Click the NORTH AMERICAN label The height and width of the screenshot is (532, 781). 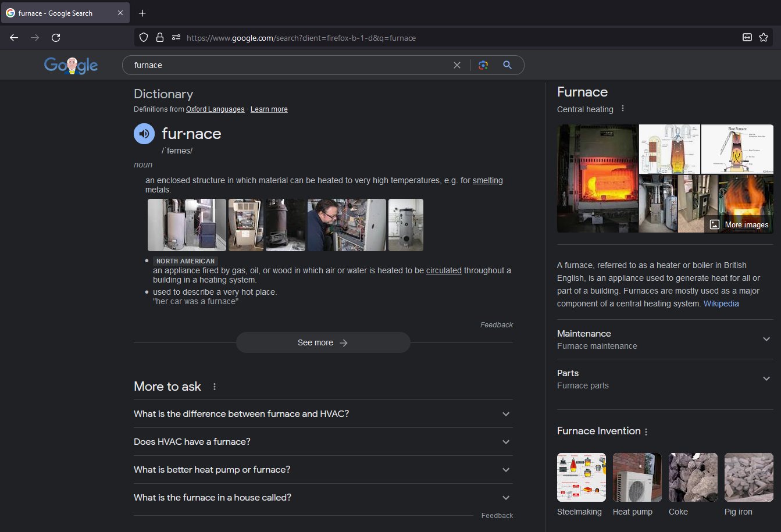186,261
